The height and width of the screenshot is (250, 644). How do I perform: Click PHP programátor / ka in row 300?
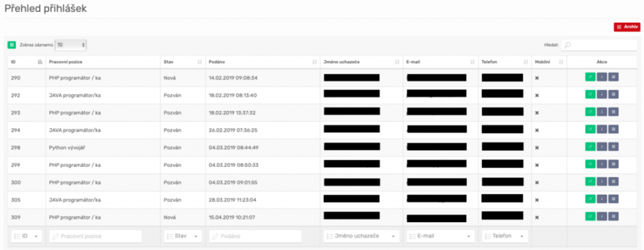pyautogui.click(x=75, y=182)
